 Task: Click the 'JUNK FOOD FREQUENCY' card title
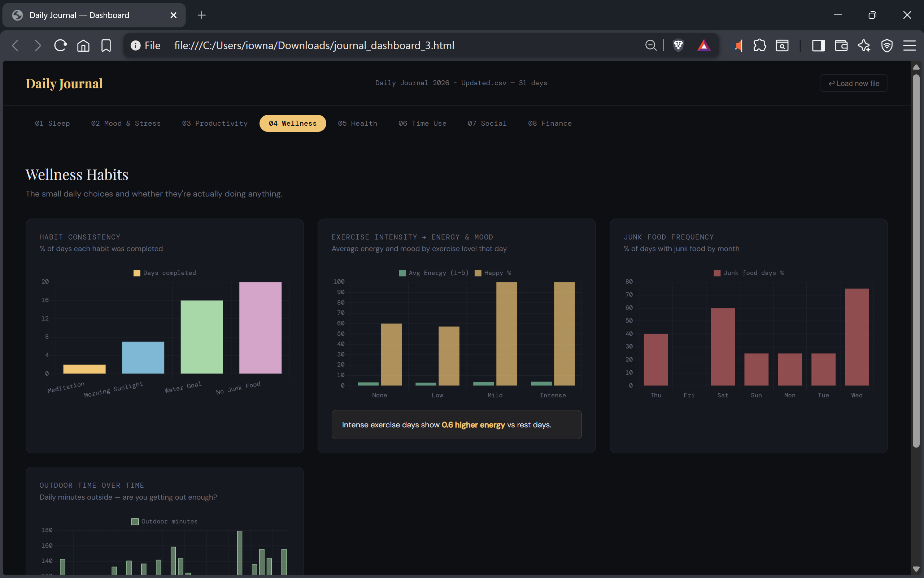pyautogui.click(x=668, y=237)
